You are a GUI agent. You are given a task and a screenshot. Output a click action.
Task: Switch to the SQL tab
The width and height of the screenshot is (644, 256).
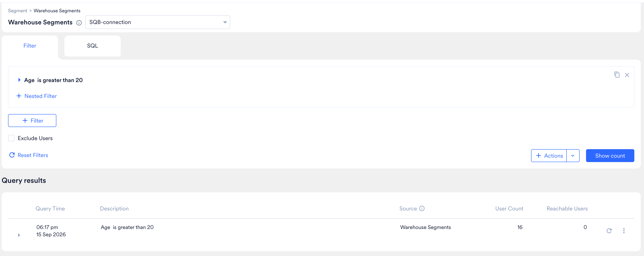pos(93,46)
